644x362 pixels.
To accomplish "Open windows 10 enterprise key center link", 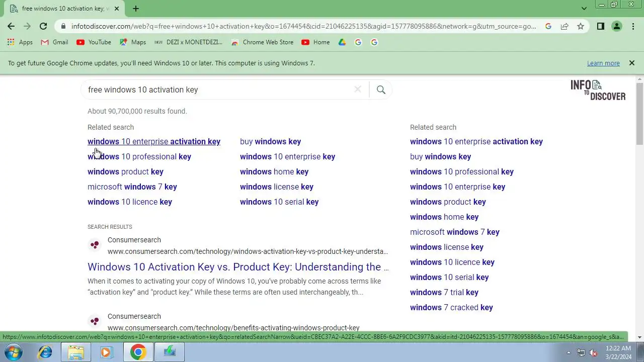I will (287, 157).
